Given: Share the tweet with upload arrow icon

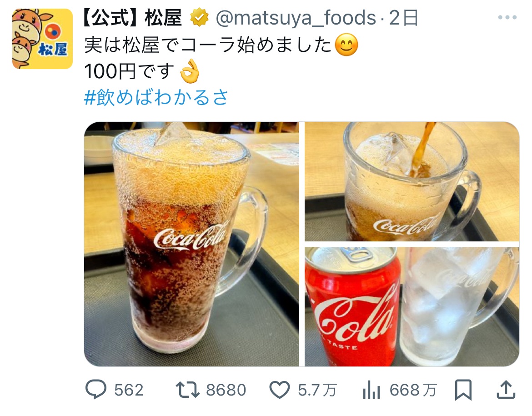Looking at the screenshot, I should click(506, 390).
